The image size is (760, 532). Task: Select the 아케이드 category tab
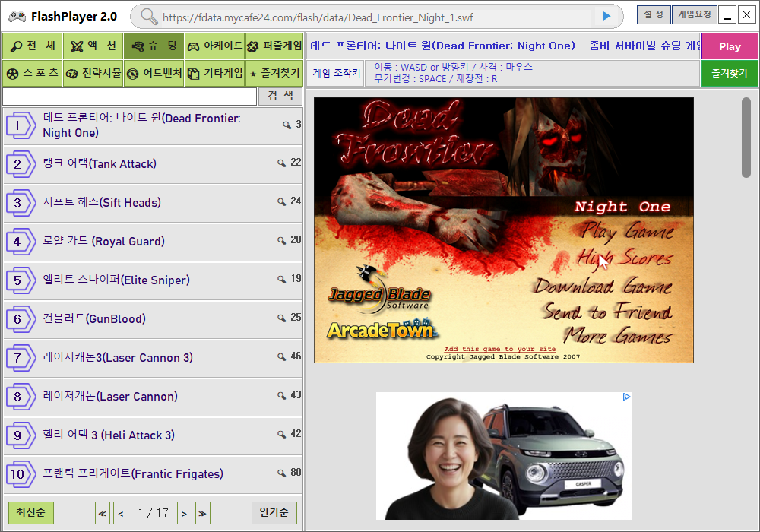click(214, 46)
